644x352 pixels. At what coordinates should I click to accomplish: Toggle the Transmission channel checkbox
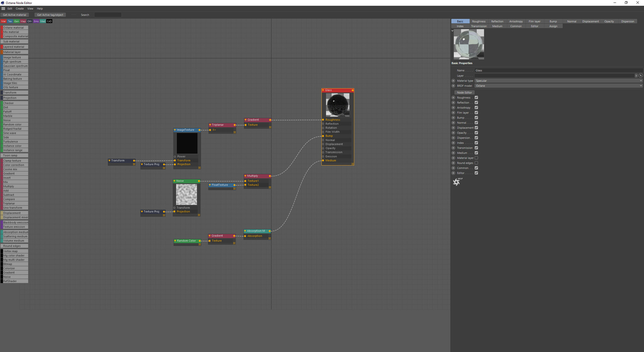[476, 148]
